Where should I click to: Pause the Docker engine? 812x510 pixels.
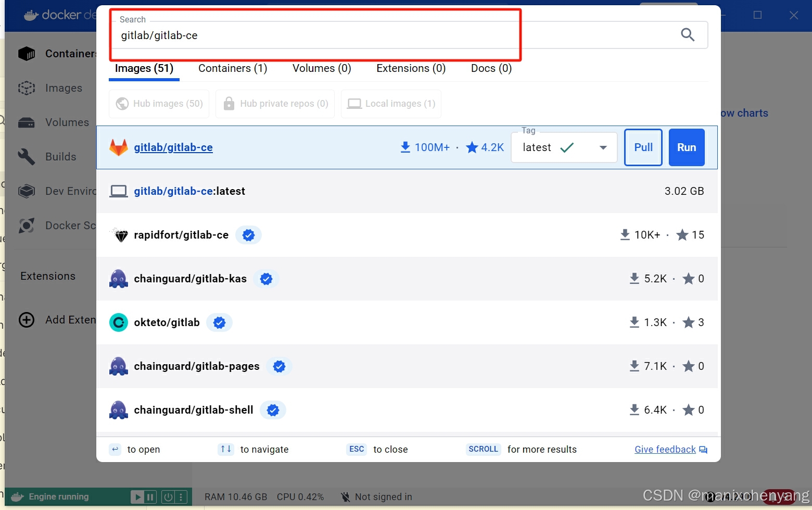[150, 497]
